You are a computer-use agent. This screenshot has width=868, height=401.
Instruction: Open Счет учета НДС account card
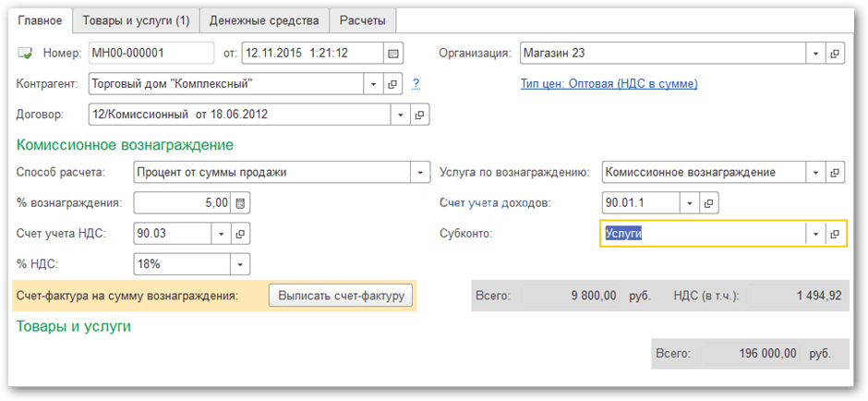click(x=239, y=234)
